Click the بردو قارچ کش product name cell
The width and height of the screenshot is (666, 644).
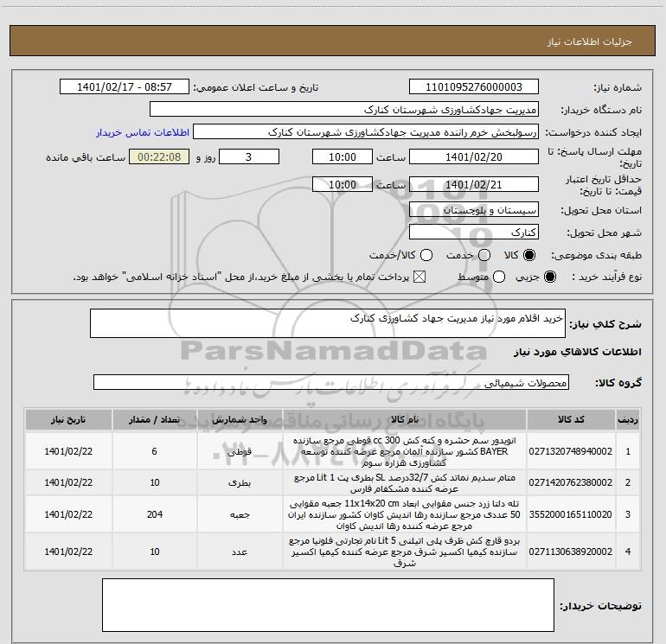(x=405, y=552)
